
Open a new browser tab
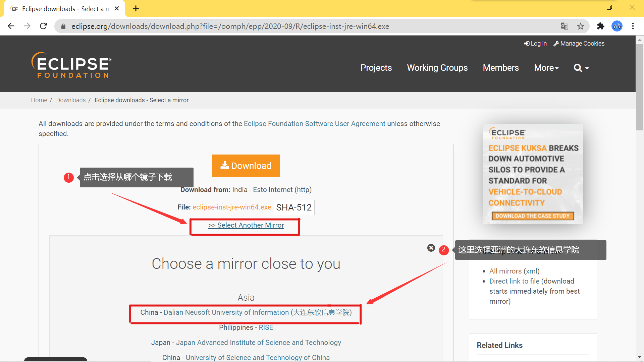click(x=136, y=9)
